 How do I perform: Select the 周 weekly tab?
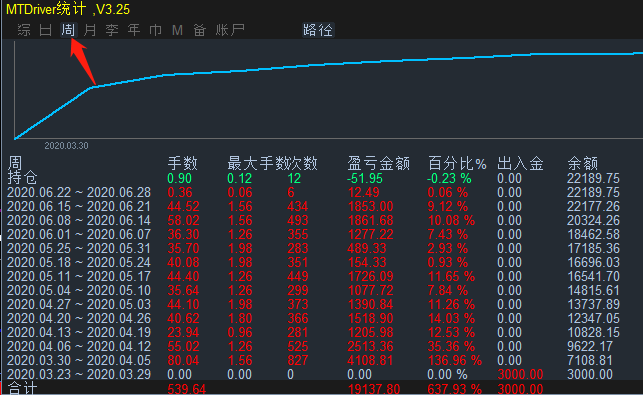(x=68, y=30)
